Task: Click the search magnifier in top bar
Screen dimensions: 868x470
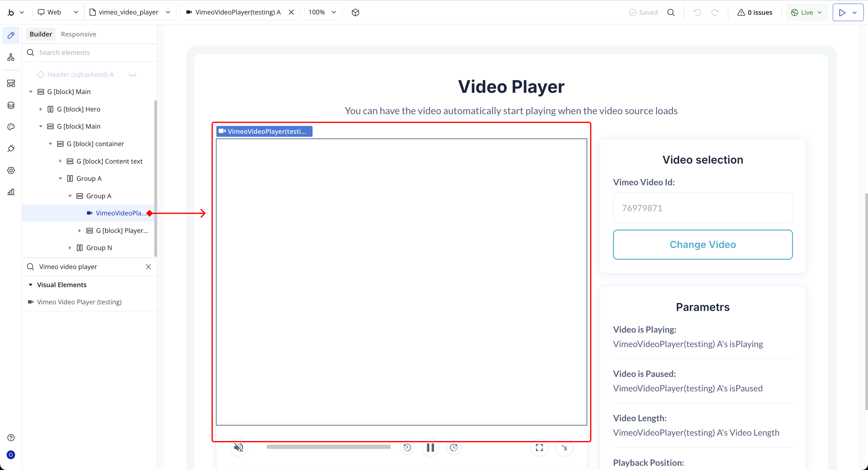Action: [671, 12]
